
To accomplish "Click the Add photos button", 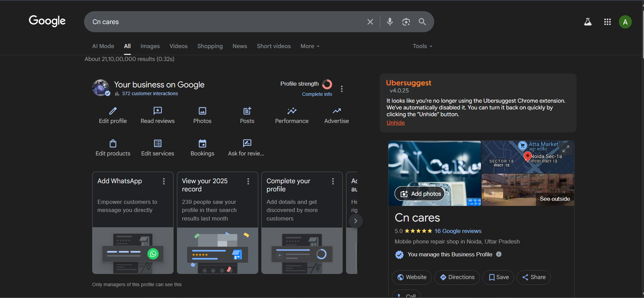I will coord(420,194).
